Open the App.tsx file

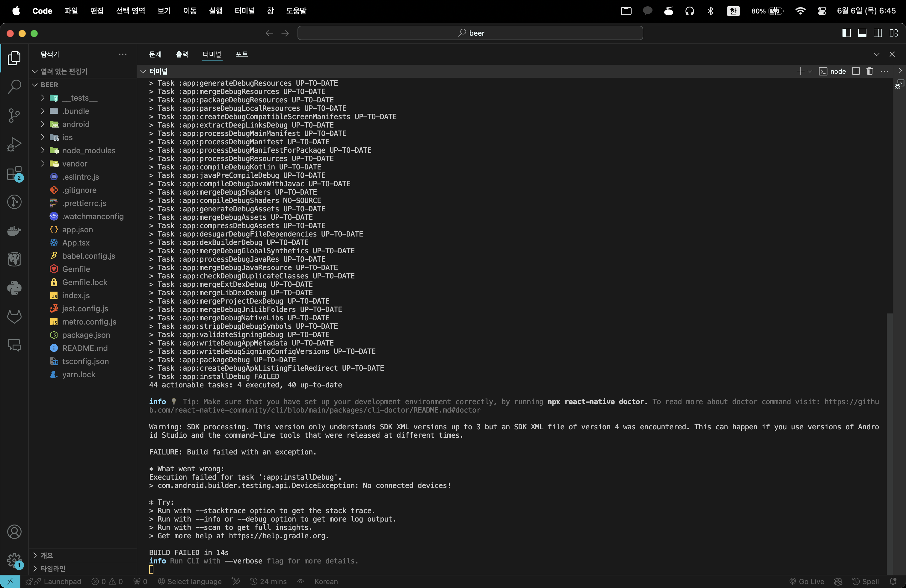tap(76, 243)
